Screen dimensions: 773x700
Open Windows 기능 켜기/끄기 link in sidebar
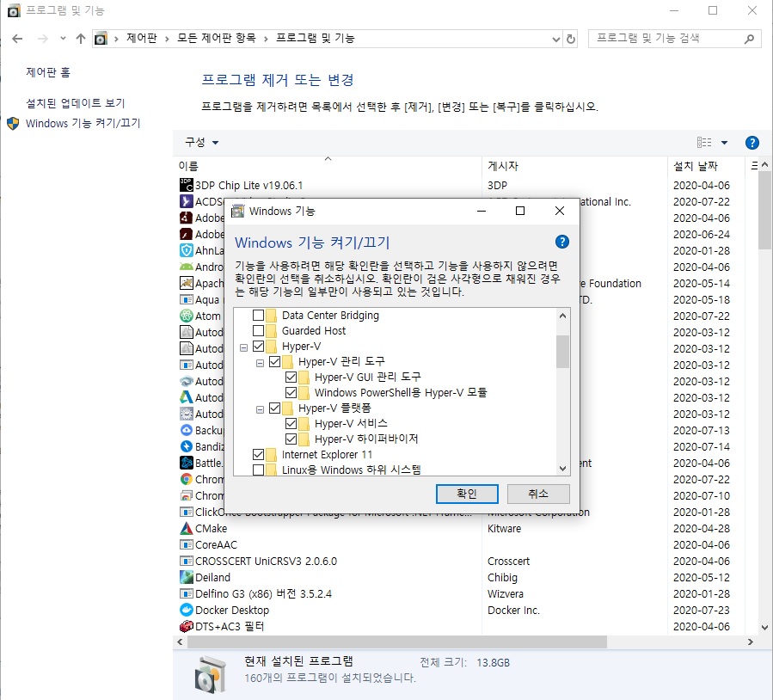coord(83,123)
